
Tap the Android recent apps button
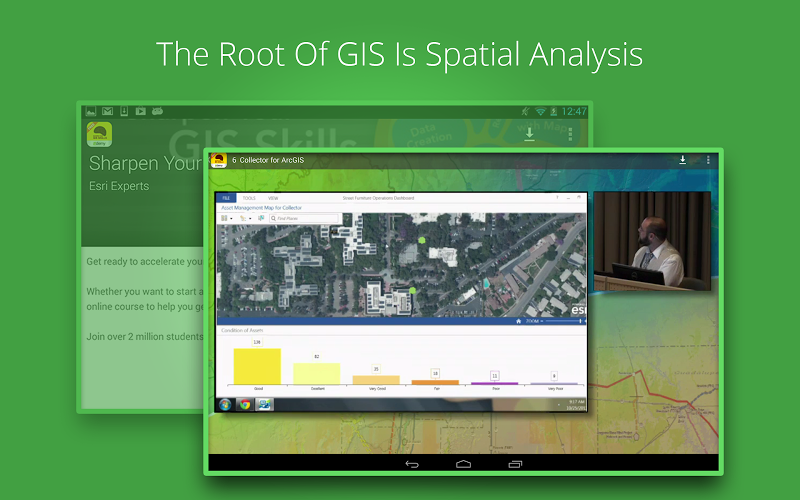click(x=515, y=464)
